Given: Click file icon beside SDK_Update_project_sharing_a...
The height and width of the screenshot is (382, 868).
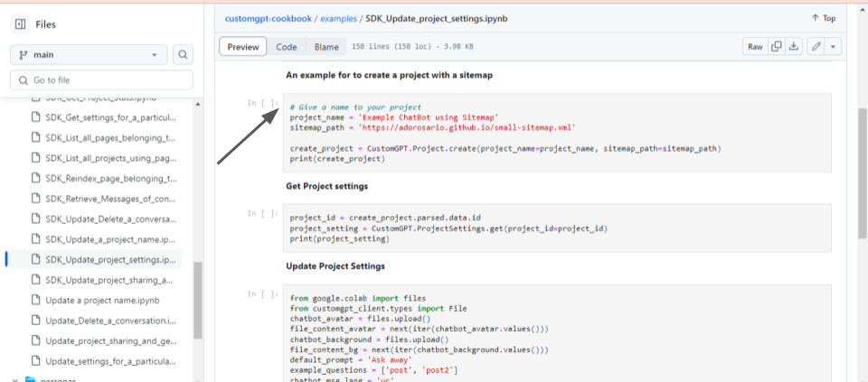Looking at the screenshot, I should (x=36, y=280).
